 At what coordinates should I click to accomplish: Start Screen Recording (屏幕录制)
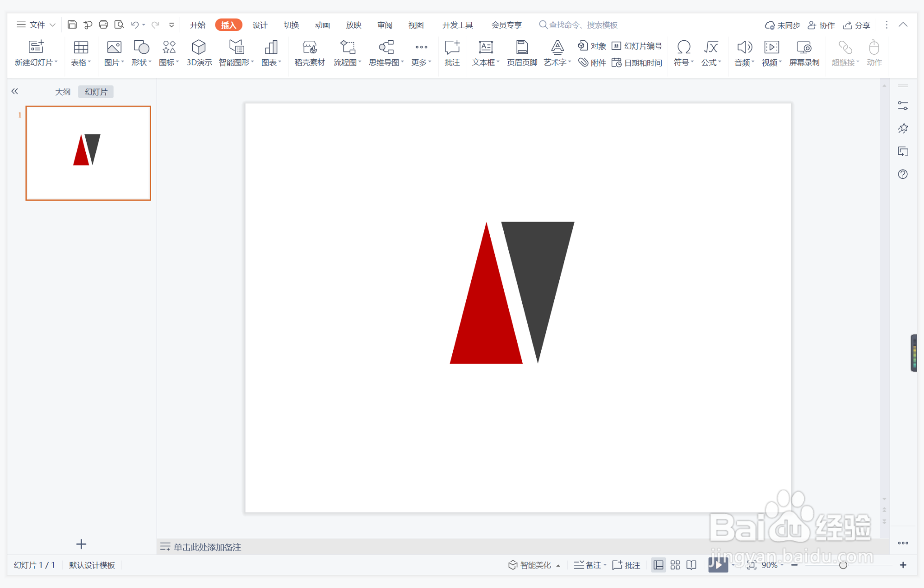pos(804,53)
